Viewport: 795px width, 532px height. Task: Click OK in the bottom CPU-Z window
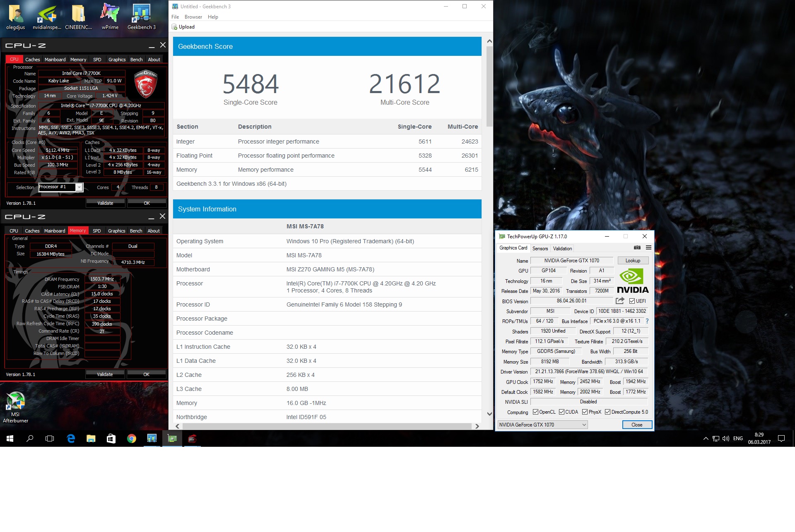pos(146,374)
